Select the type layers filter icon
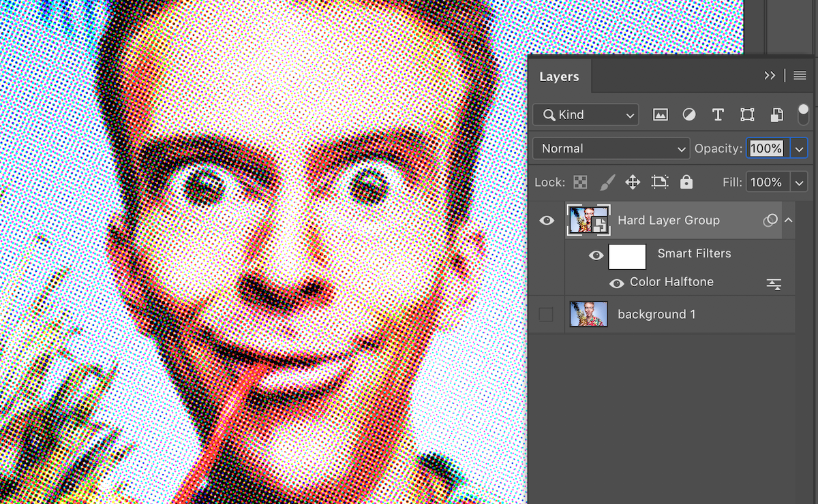The width and height of the screenshot is (818, 504). [718, 114]
